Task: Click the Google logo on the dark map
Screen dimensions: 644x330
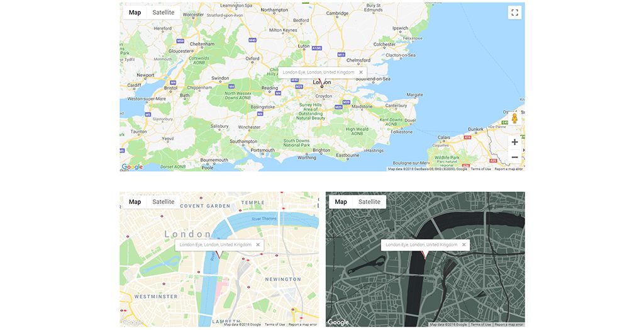Action: pos(338,322)
